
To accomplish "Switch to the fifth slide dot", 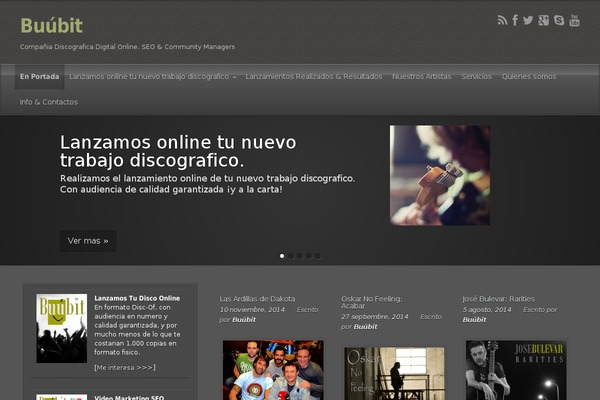I will click(x=318, y=256).
